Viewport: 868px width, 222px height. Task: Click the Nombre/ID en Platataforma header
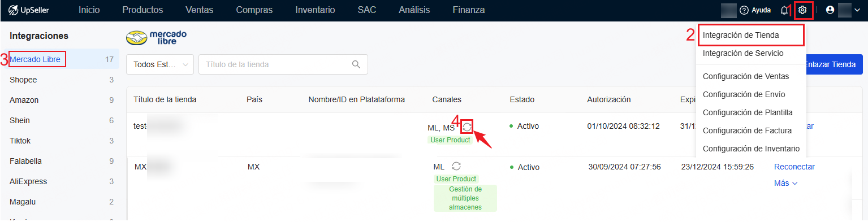click(357, 99)
